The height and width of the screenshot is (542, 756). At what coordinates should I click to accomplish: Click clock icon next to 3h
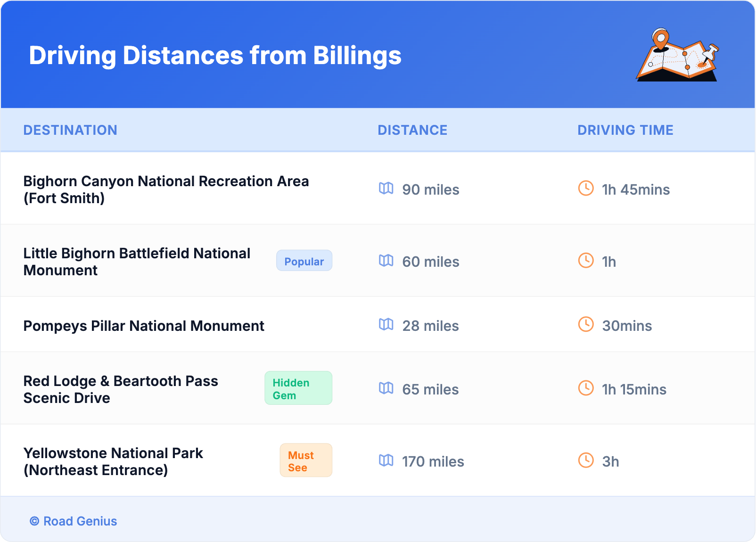click(x=586, y=460)
